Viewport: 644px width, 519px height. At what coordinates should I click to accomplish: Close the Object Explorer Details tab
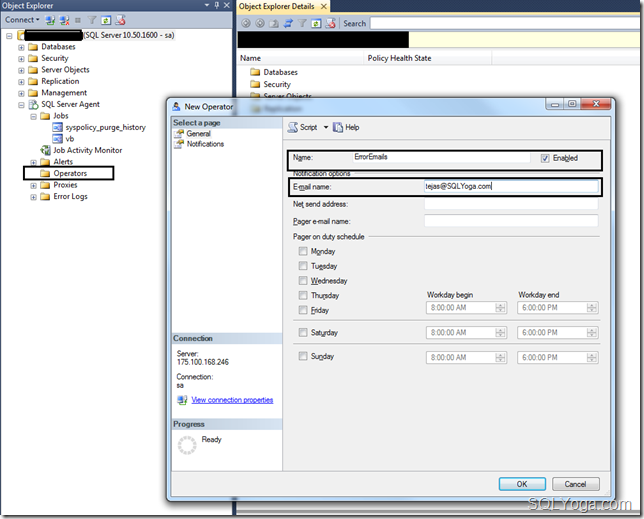[x=324, y=6]
